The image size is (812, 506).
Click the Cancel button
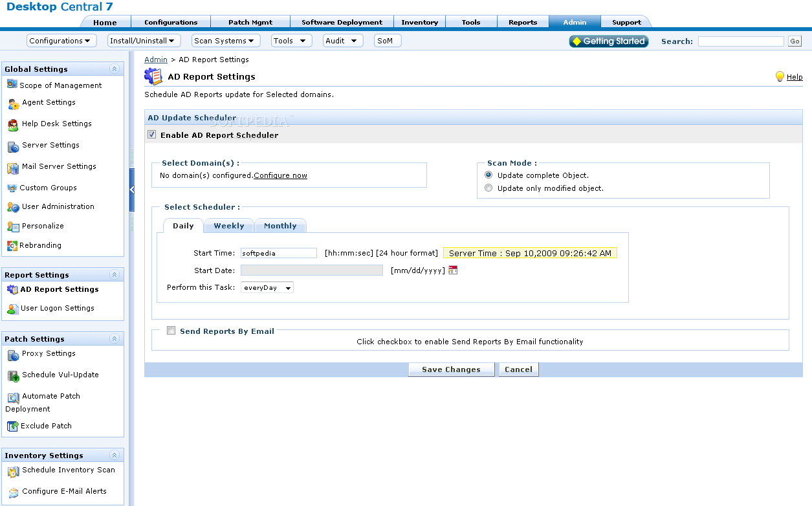(518, 369)
